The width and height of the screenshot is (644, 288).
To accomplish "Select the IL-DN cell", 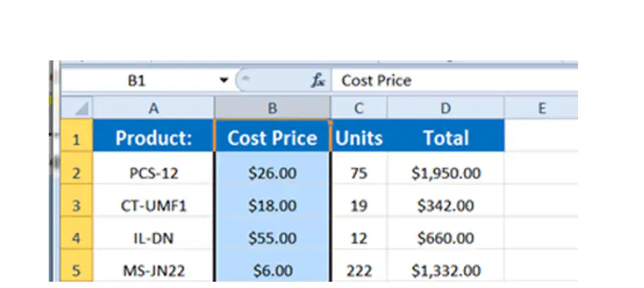I will [154, 233].
